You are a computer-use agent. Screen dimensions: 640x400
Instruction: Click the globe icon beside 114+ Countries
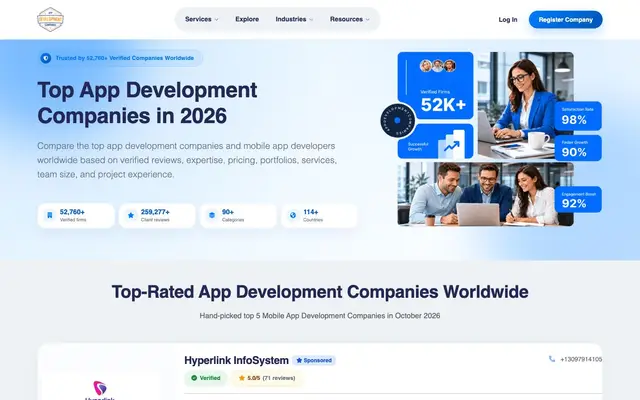tap(293, 215)
